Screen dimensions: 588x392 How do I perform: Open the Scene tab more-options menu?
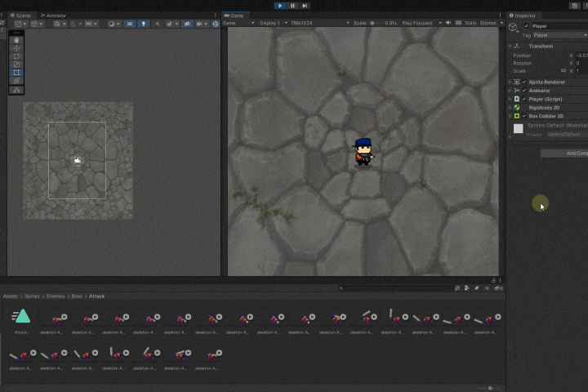216,16
